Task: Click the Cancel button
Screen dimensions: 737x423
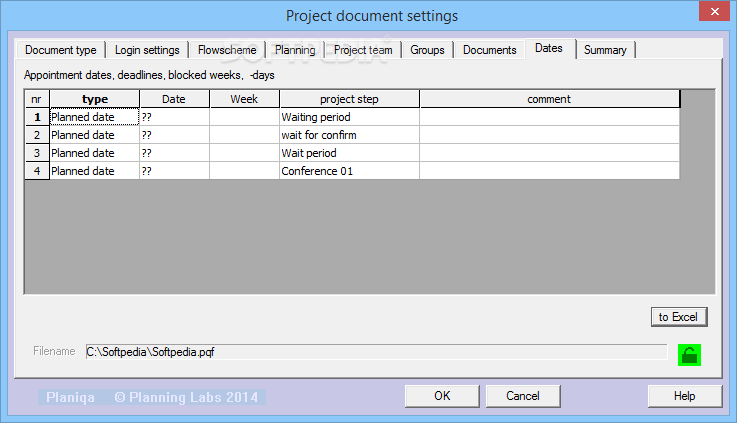Action: (523, 396)
